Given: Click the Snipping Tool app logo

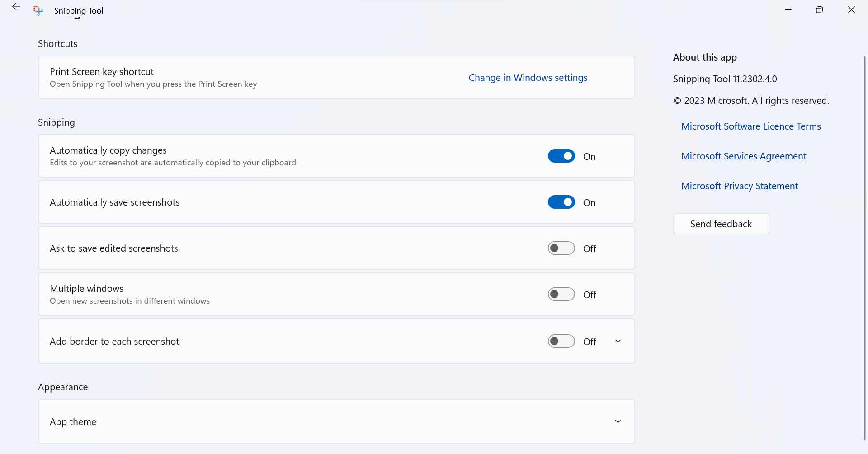Looking at the screenshot, I should coord(38,10).
